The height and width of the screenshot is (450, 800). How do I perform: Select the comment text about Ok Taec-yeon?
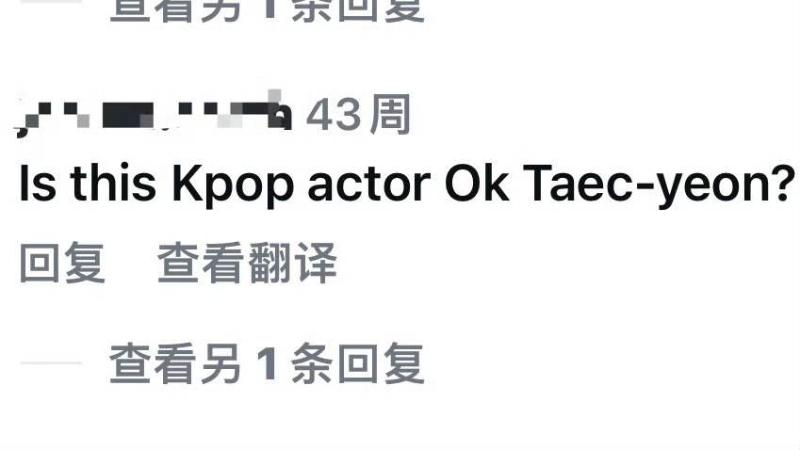tap(407, 185)
